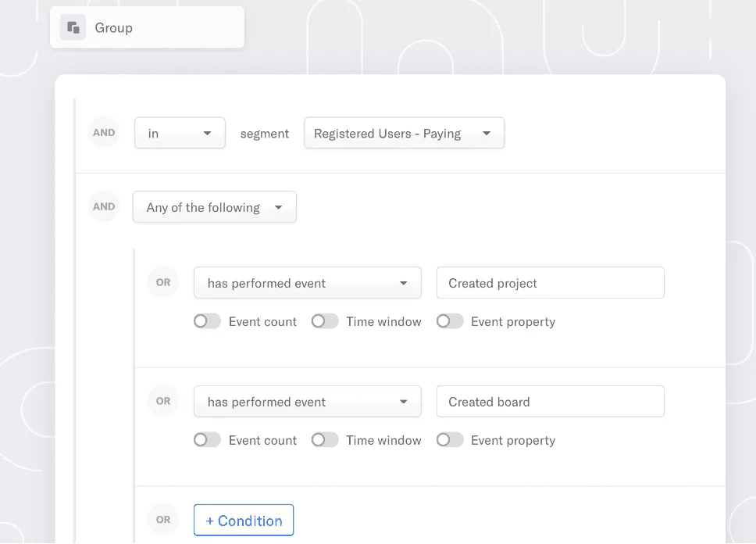The height and width of the screenshot is (544, 756).
Task: Open the Group card
Action: coord(147,27)
